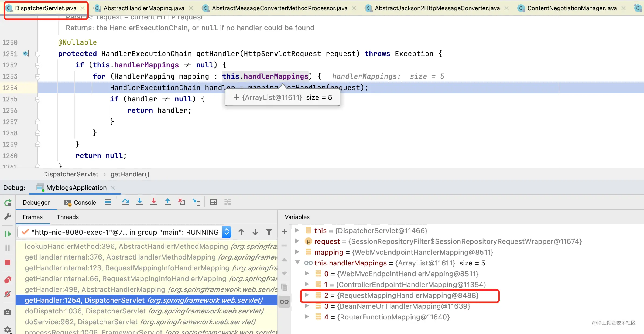Step out of current method
Viewport: 644px width, 334px height.
click(168, 202)
